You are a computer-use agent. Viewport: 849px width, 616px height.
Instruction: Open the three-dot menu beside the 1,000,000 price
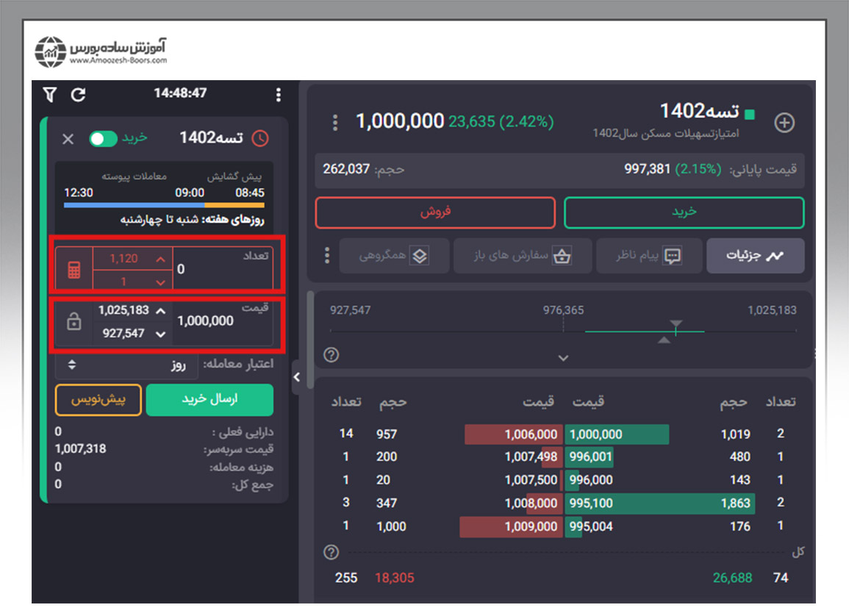coord(334,122)
